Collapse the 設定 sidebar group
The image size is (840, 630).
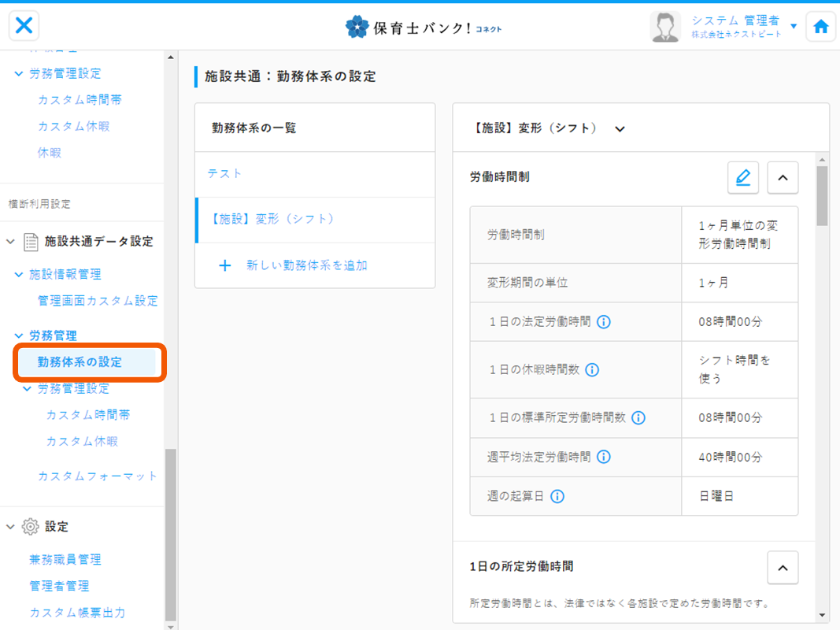(x=11, y=527)
